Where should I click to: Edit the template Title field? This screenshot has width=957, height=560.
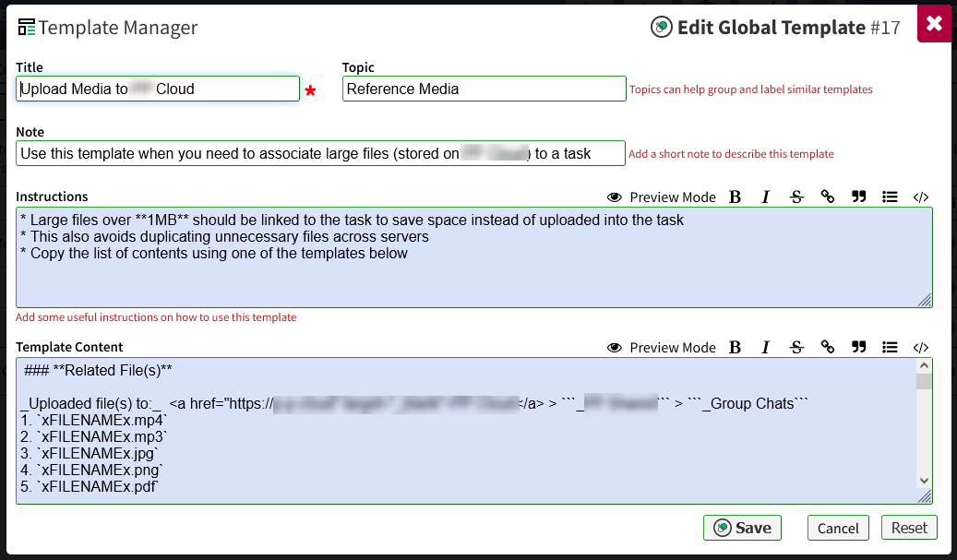click(x=157, y=88)
